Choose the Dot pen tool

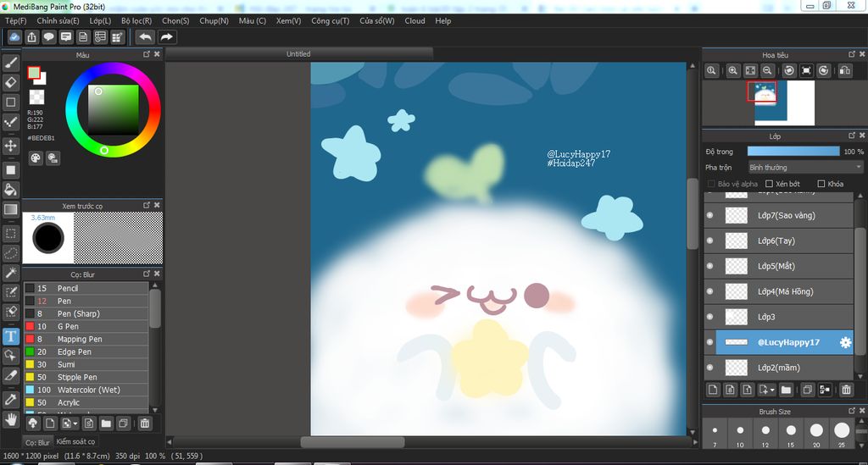pos(11,122)
